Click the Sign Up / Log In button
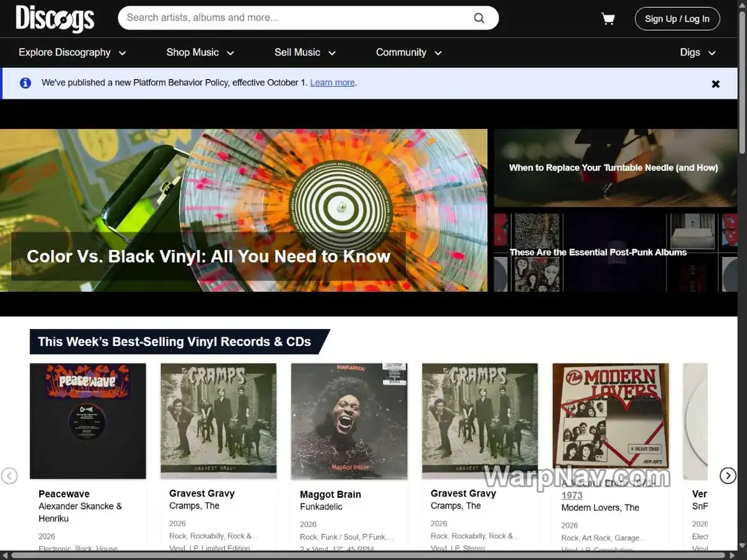This screenshot has width=747, height=560. 677,19
